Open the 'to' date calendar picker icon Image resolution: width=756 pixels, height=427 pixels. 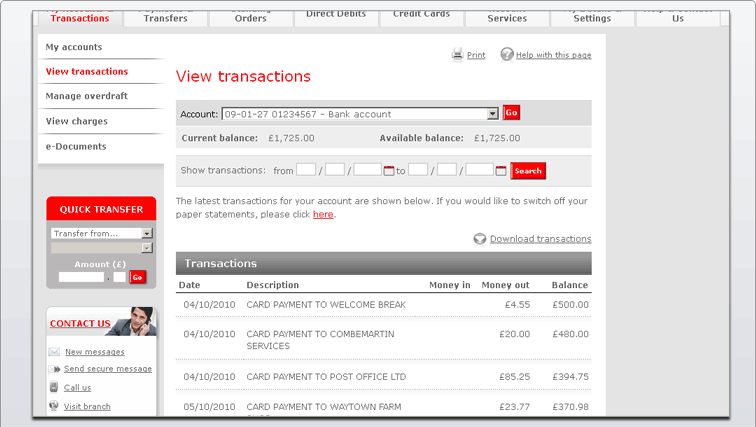pos(501,171)
